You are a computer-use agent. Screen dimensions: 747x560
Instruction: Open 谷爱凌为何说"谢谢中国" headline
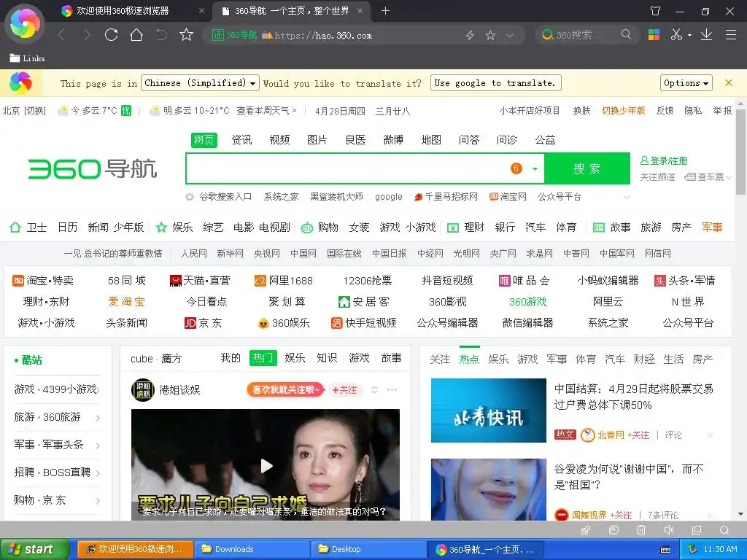point(629,477)
